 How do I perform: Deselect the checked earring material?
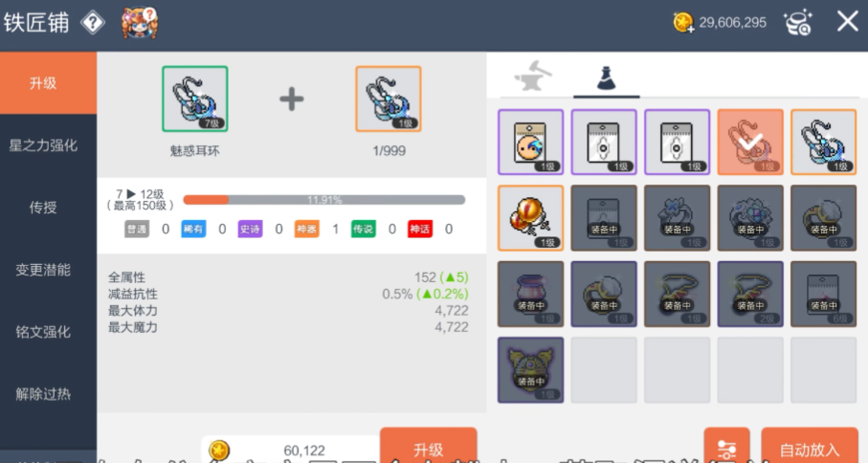(750, 143)
